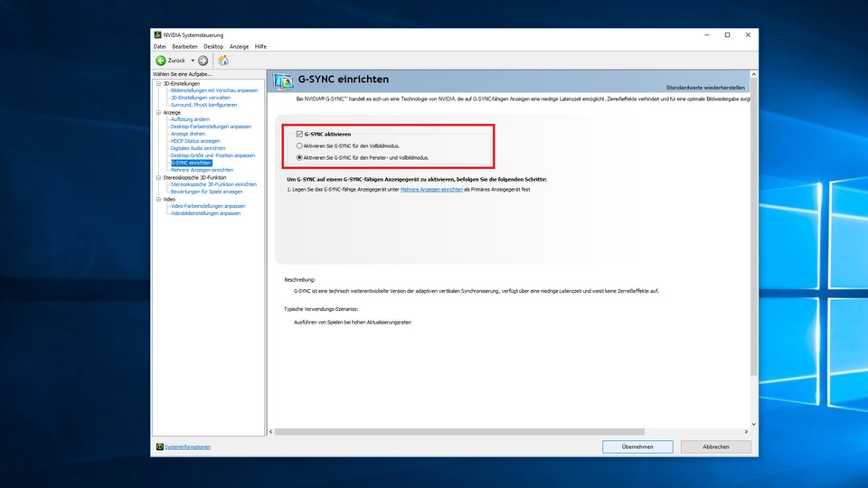Screen dimensions: 868x488
Task: Click the Home house icon in toolbar
Action: (x=223, y=61)
